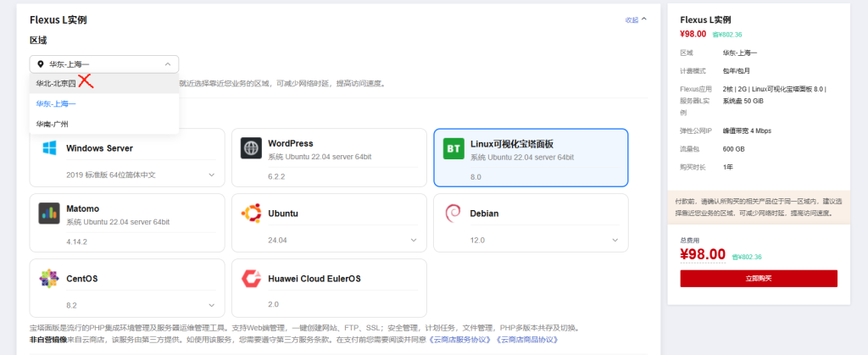The width and height of the screenshot is (868, 355).
Task: Click the WordPress logo icon
Action: (251, 148)
